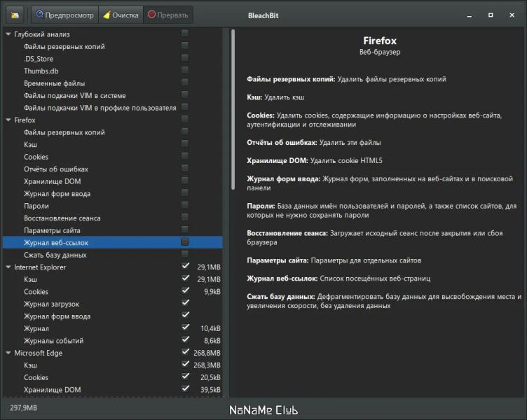527x420 pixels.
Task: Select Отчёты об ошибках item
Action: (x=113, y=169)
